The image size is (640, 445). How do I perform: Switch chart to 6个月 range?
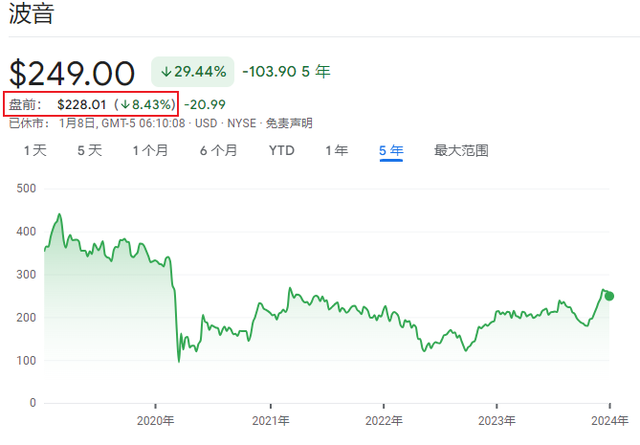(218, 151)
